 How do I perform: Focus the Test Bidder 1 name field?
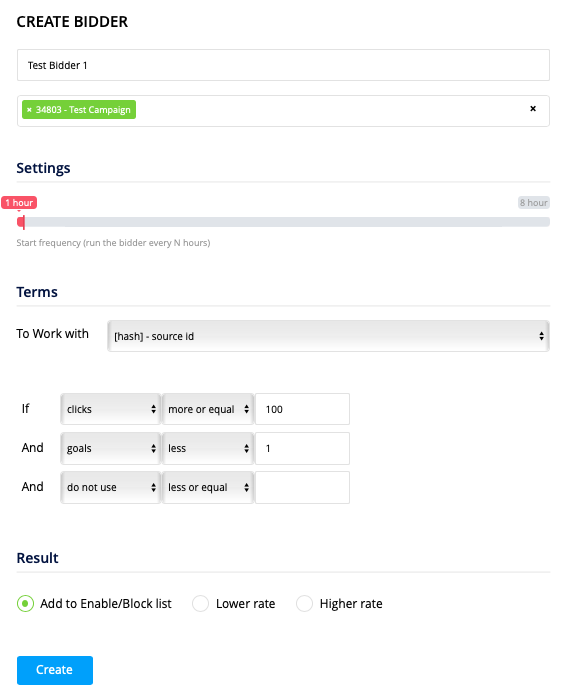(x=283, y=65)
